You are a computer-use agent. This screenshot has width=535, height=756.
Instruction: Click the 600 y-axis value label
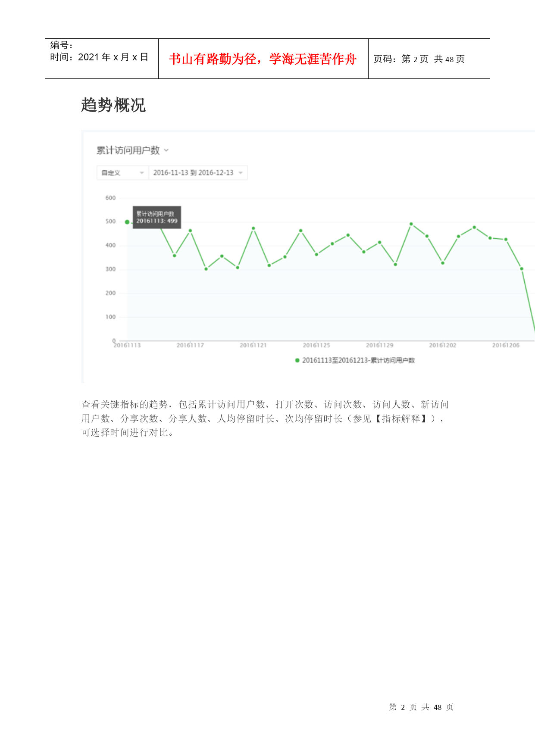click(x=110, y=198)
